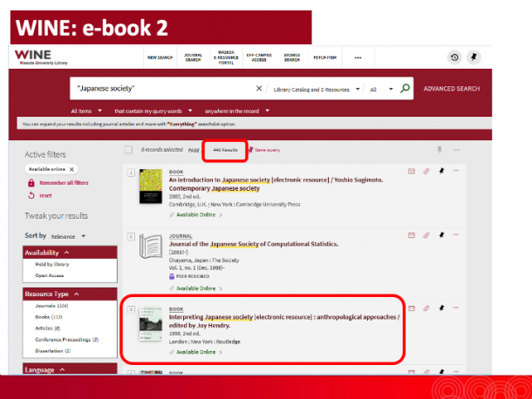Open JOURNAL SEARCH in top menu

coord(193,57)
